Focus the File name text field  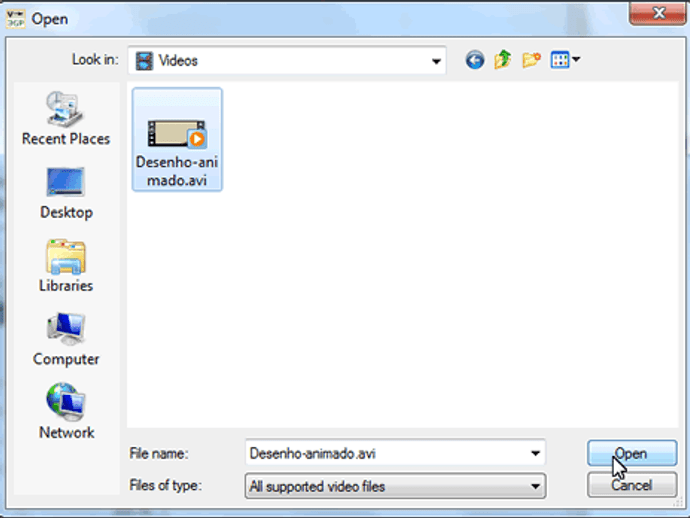[386, 453]
